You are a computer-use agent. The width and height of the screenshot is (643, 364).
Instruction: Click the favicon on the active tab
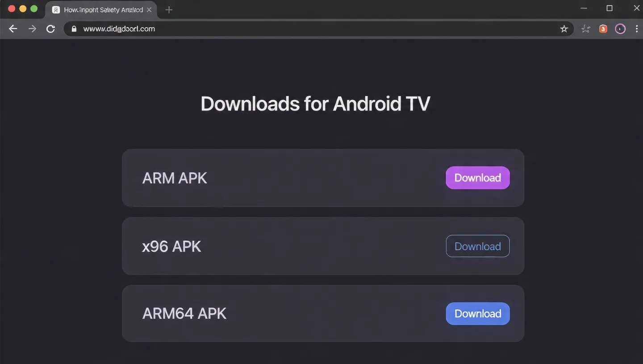pos(55,9)
